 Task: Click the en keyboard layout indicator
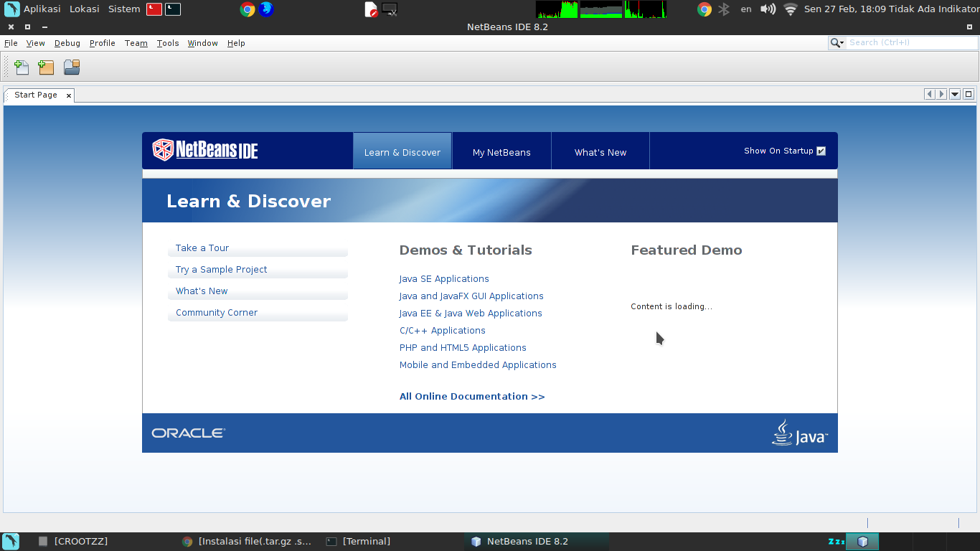(x=746, y=9)
